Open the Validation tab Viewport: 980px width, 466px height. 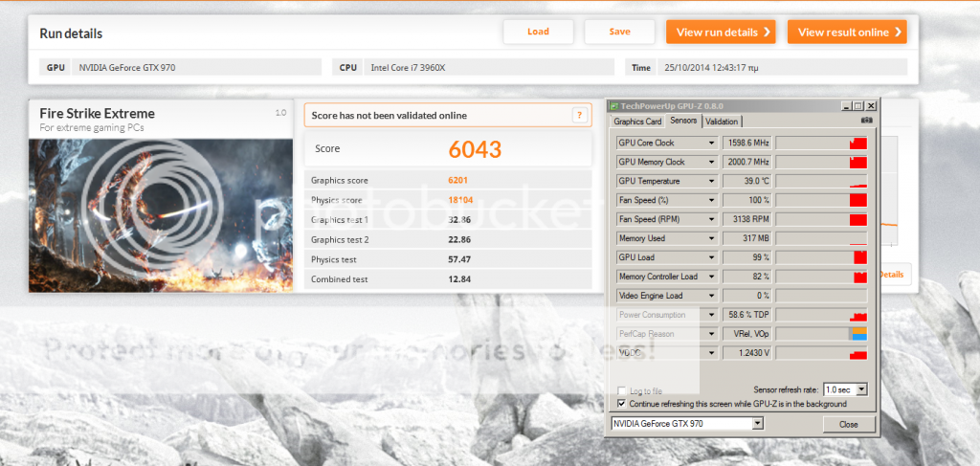[x=722, y=122]
